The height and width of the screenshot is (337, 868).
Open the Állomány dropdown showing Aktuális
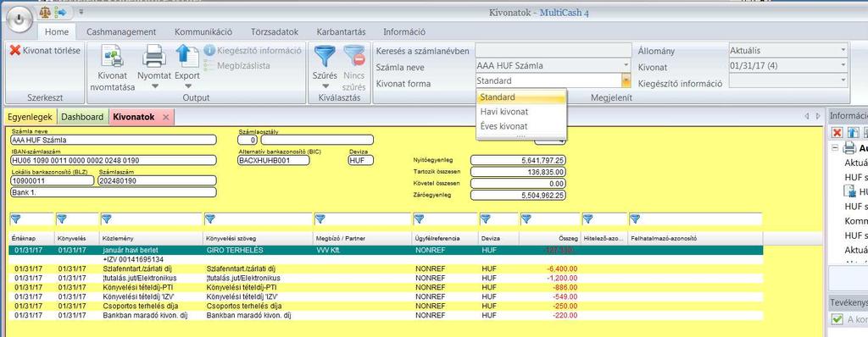pyautogui.click(x=788, y=50)
